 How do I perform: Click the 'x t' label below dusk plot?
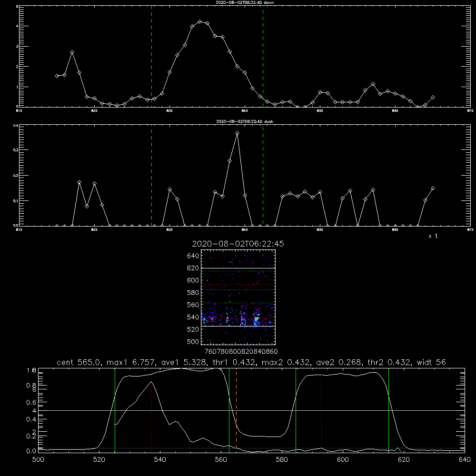(x=433, y=236)
